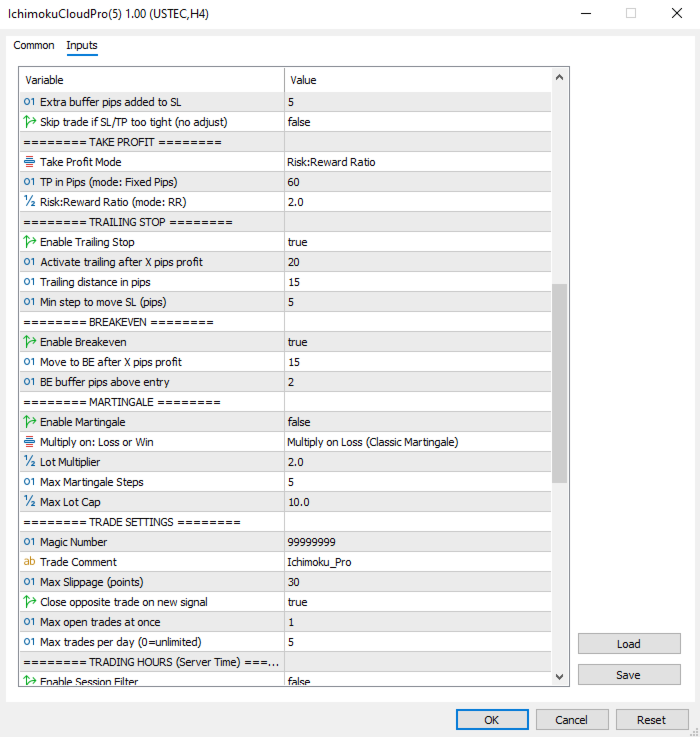Switch to the Common tab
Image resolution: width=700 pixels, height=737 pixels.
tap(34, 46)
